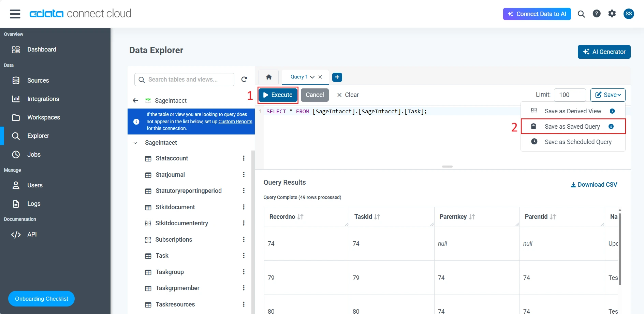The height and width of the screenshot is (314, 644).
Task: Sort results by Recordno column
Action: 300,217
